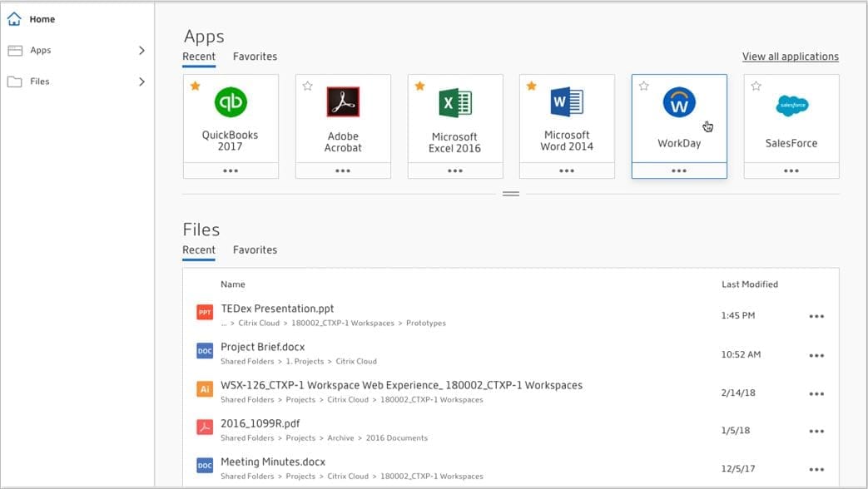This screenshot has height=489, width=868.
Task: Open the Microsoft Excel 2016 card options
Action: click(x=455, y=171)
